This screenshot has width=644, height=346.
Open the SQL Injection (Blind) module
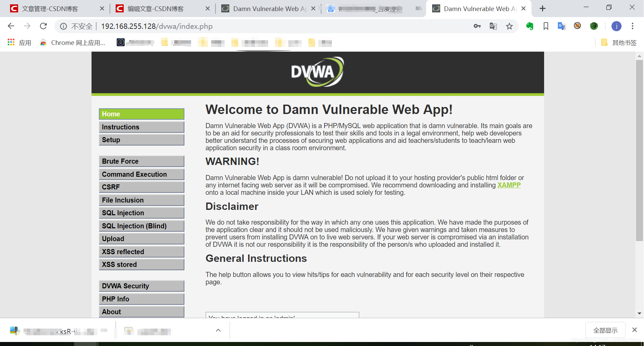pyautogui.click(x=141, y=226)
